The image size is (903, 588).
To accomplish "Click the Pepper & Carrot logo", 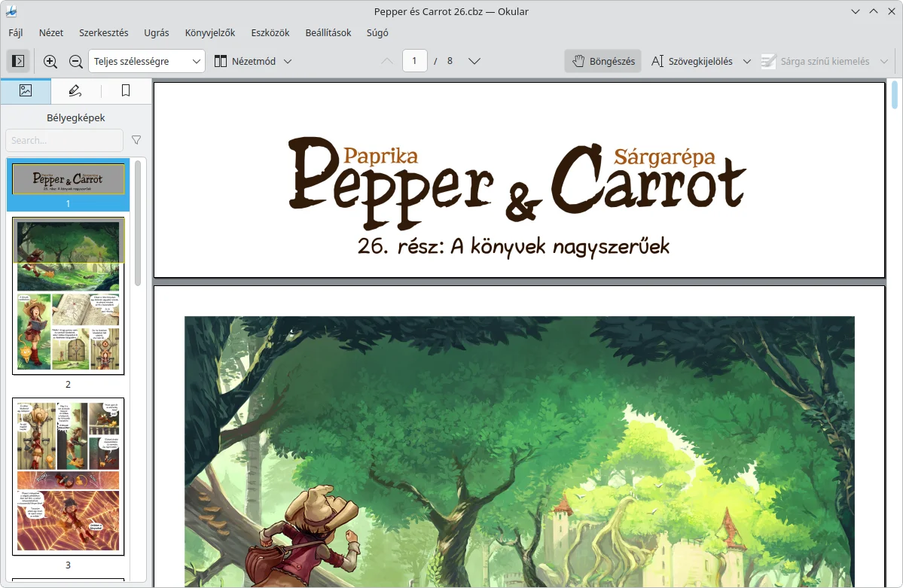I will pos(517,182).
